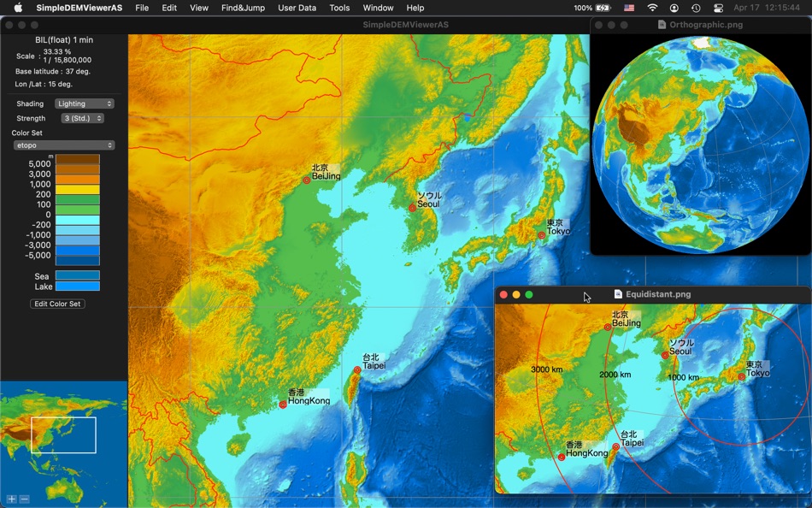The width and height of the screenshot is (812, 508).
Task: Click the -200 m cyan color swatch
Action: [x=78, y=220]
